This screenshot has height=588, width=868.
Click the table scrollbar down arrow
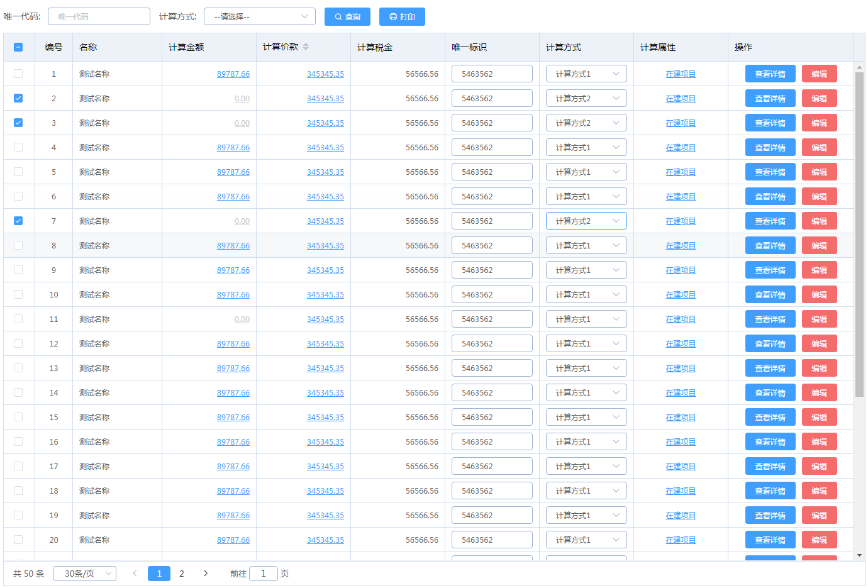[859, 555]
